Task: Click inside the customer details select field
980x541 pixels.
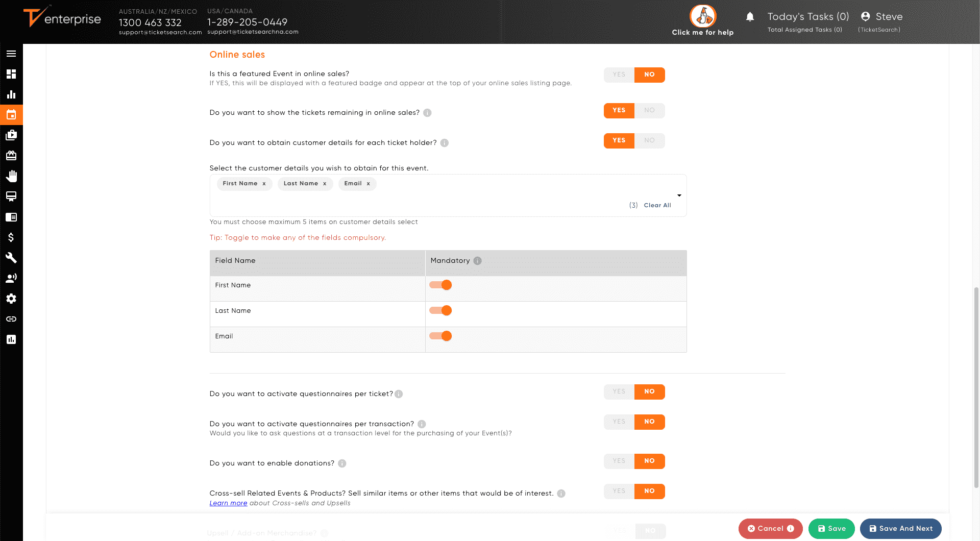Action: 448,195
